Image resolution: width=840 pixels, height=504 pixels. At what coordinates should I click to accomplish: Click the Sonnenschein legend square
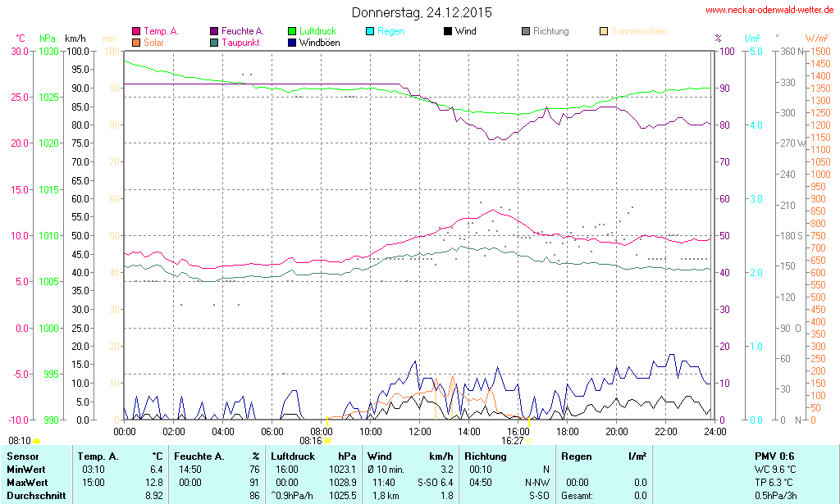[x=604, y=31]
